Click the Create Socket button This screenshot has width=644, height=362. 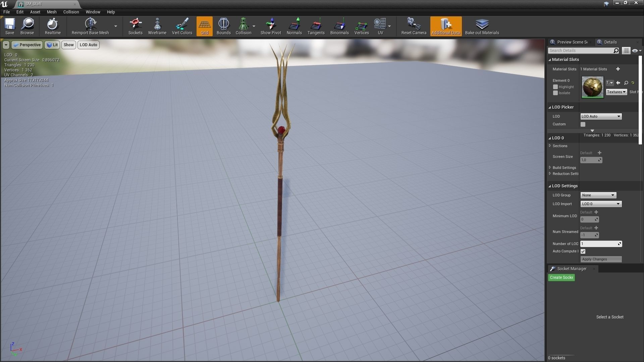(561, 278)
